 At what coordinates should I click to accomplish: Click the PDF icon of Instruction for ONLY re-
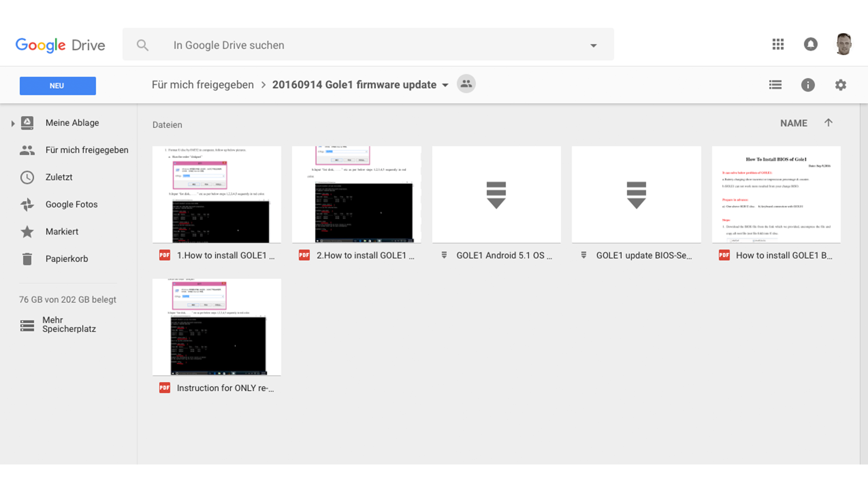coord(165,388)
